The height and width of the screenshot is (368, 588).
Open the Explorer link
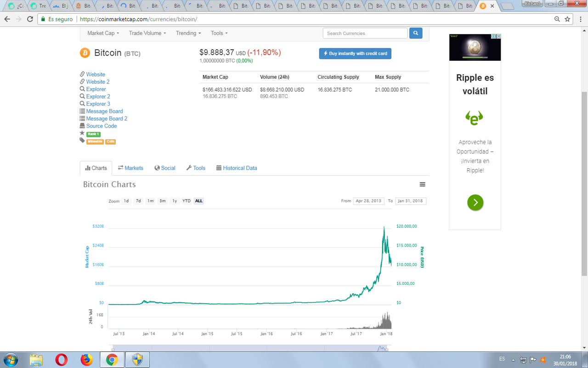[96, 89]
